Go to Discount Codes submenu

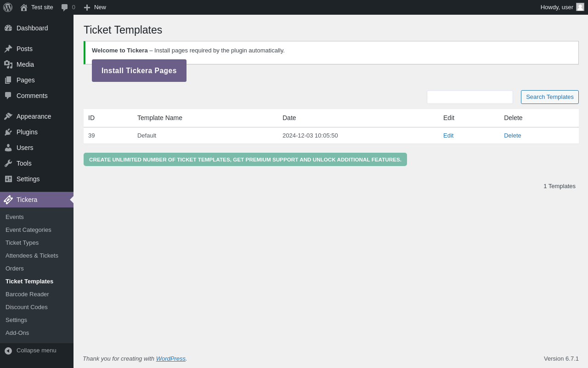pos(27,307)
